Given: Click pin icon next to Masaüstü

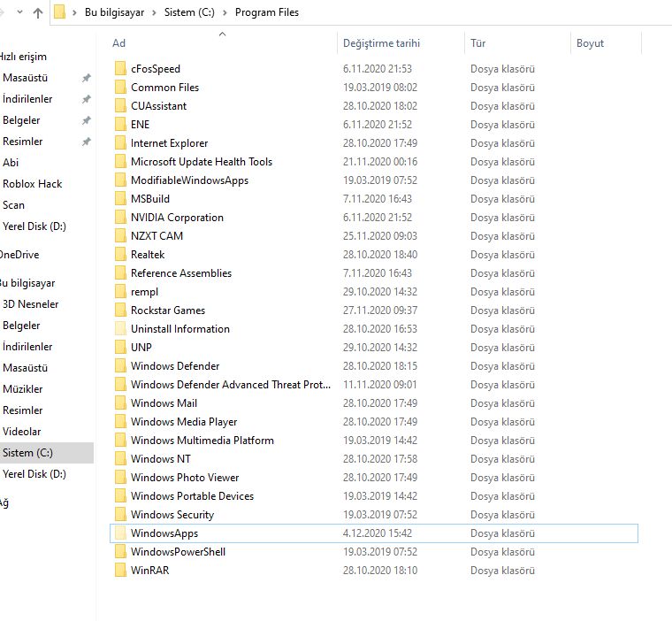Looking at the screenshot, I should tap(87, 78).
